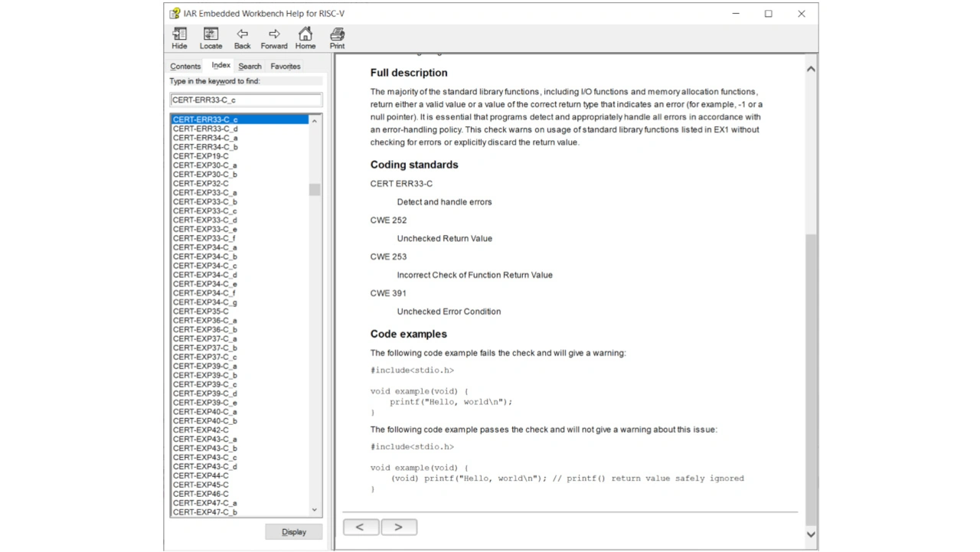Switch to the Favorites tab
The image size is (980, 552).
(286, 67)
